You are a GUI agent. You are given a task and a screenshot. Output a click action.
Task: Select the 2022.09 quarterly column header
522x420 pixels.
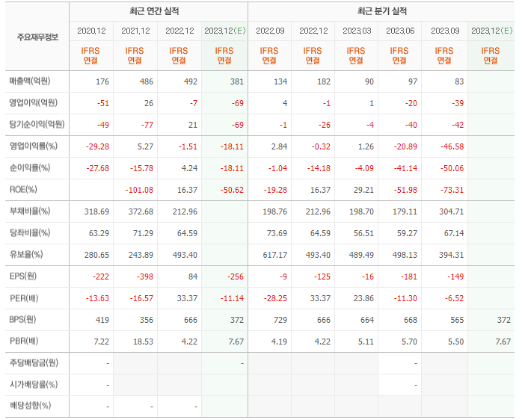tap(270, 31)
